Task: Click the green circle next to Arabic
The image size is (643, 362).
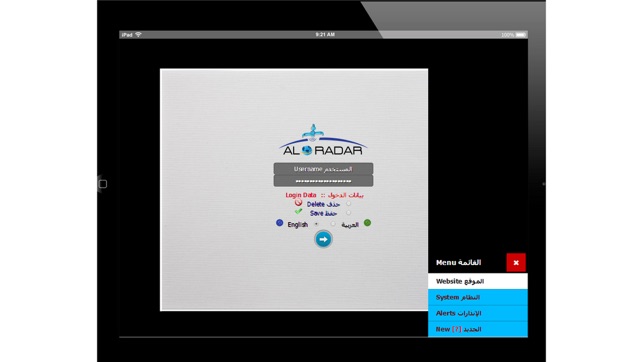Action: [367, 223]
